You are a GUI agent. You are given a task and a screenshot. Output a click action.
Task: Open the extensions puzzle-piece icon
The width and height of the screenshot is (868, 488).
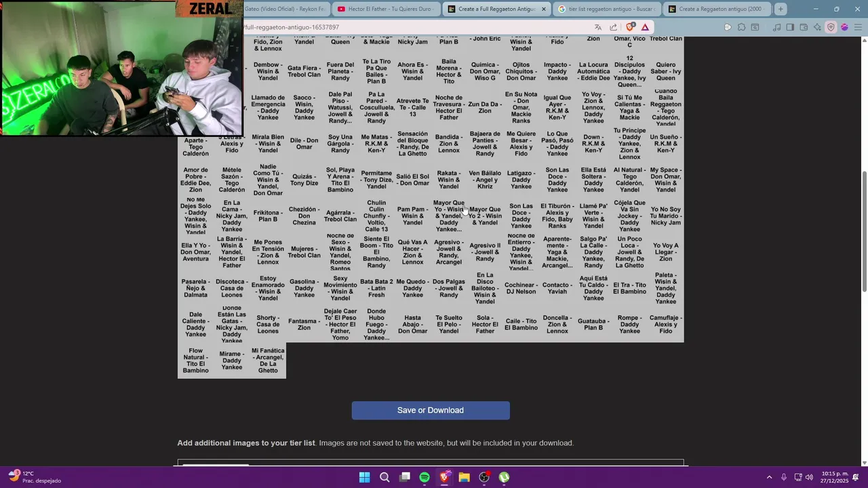click(x=741, y=27)
